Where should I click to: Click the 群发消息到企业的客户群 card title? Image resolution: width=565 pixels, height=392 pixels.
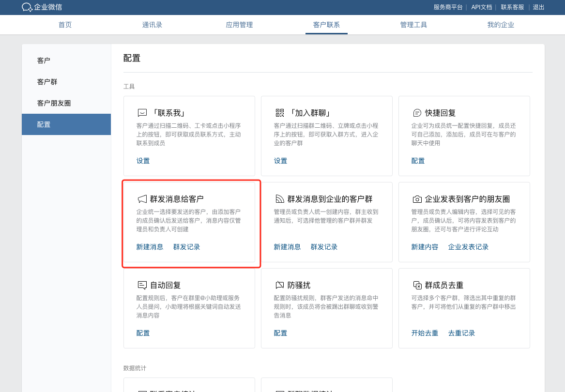pos(330,199)
